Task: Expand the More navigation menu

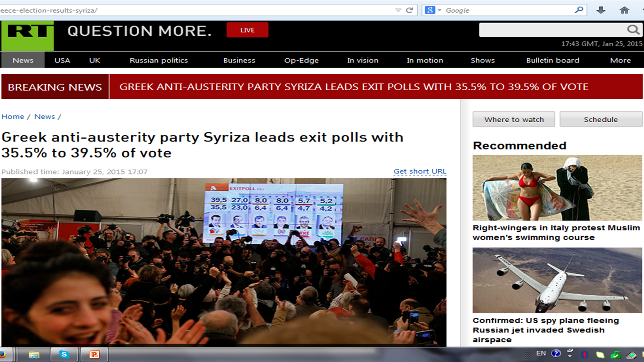Action: pos(620,60)
